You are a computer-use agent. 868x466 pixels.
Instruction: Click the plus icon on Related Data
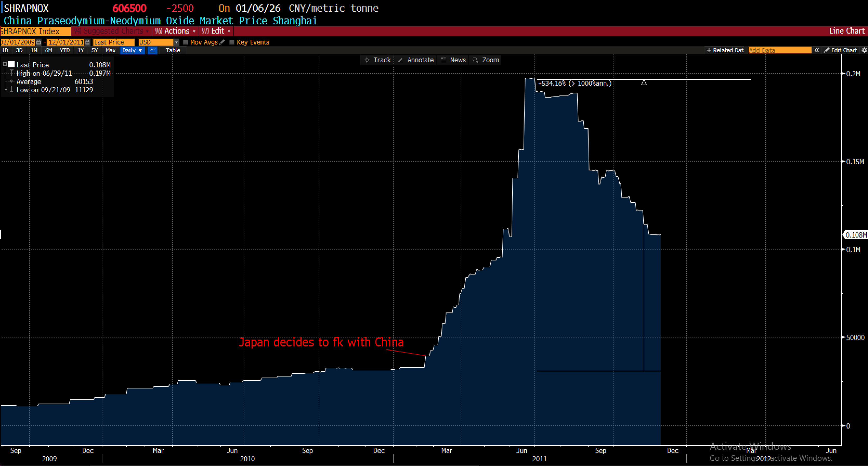[709, 50]
